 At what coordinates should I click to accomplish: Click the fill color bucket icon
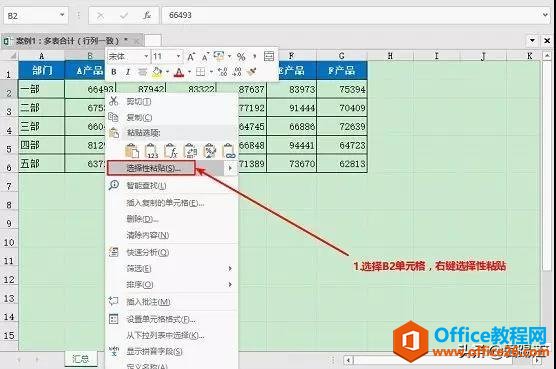157,72
